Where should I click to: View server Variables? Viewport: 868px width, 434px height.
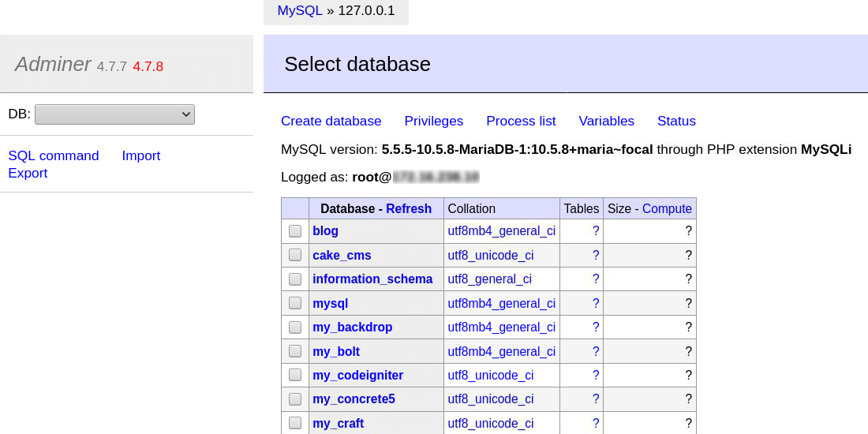[606, 121]
